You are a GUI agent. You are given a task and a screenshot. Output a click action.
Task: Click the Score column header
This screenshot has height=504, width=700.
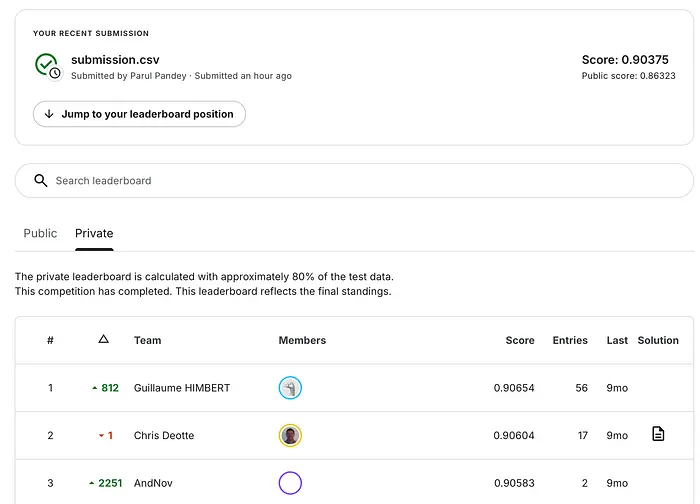tap(520, 340)
